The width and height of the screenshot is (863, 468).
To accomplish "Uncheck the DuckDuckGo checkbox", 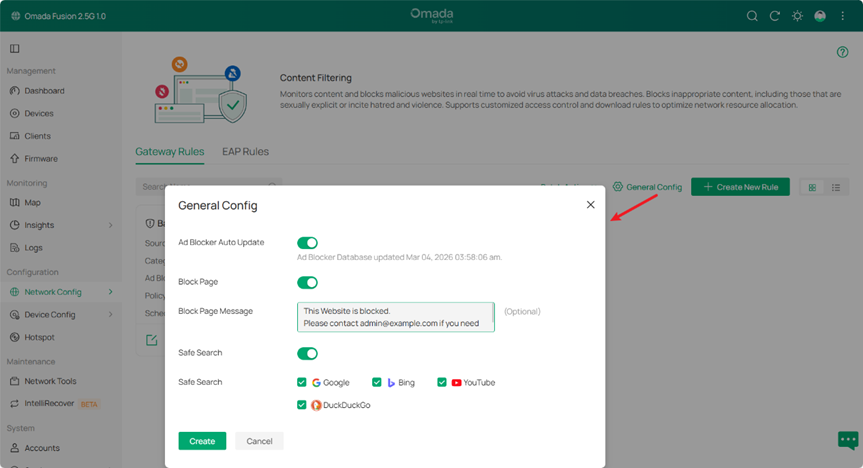I will [x=302, y=405].
